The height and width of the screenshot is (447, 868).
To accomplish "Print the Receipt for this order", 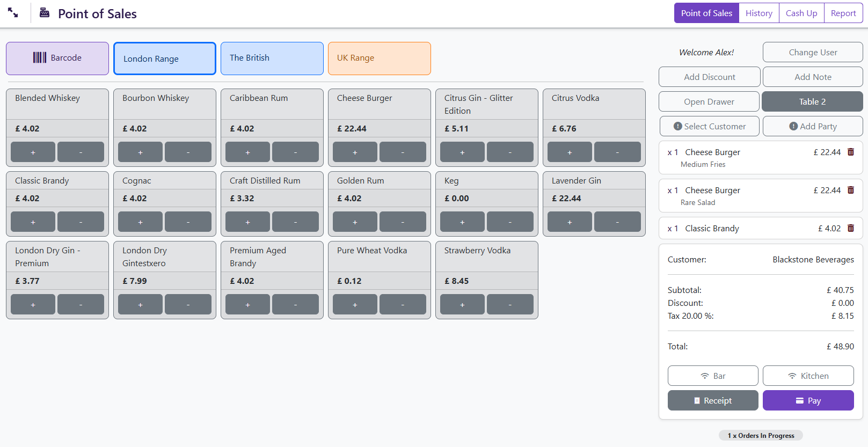I will pyautogui.click(x=712, y=400).
